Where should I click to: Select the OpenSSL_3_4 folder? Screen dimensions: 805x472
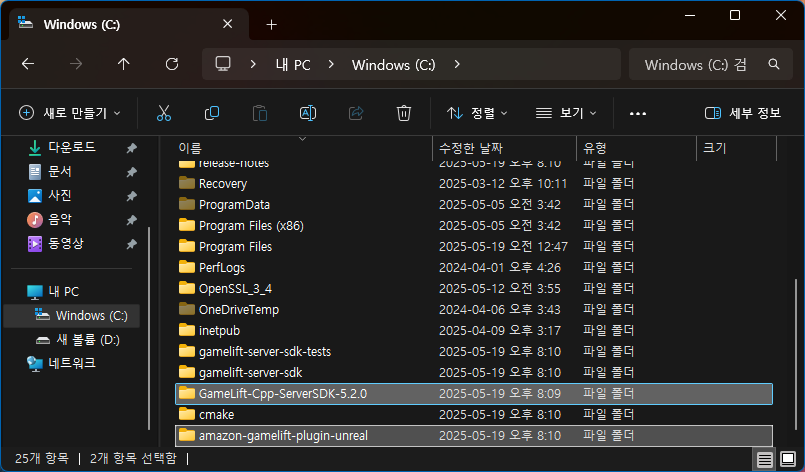click(473, 289)
